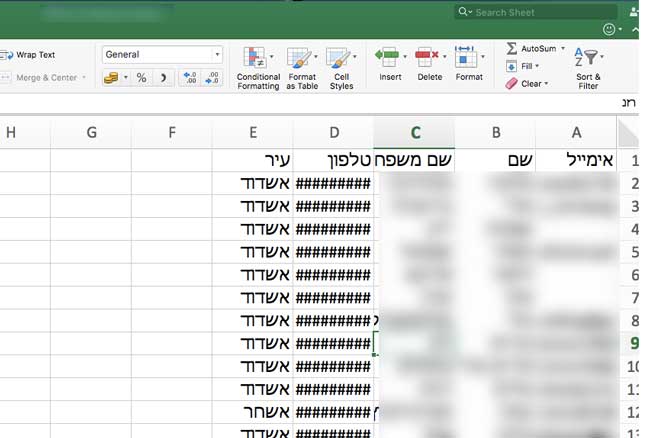Viewport: 650px width, 438px height.
Task: Open the Clear dropdown menu
Action: 546,84
